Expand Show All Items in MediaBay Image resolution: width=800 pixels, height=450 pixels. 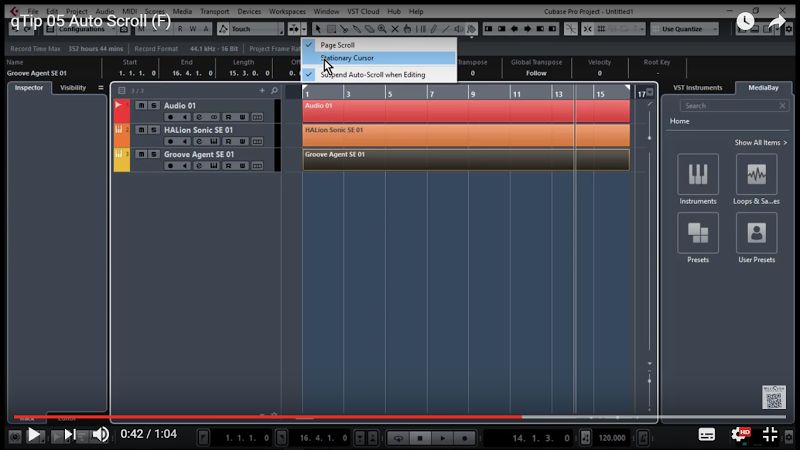point(760,143)
